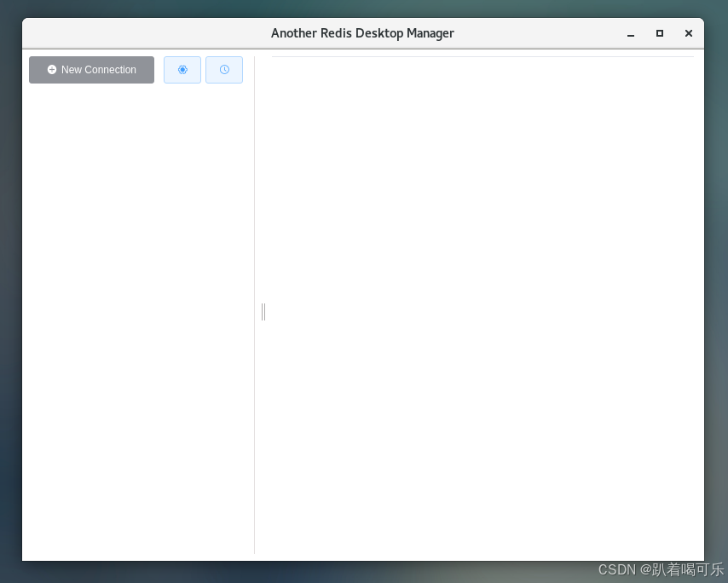This screenshot has width=728, height=583.
Task: Close the Another Redis Desktop Manager window
Action: point(689,33)
